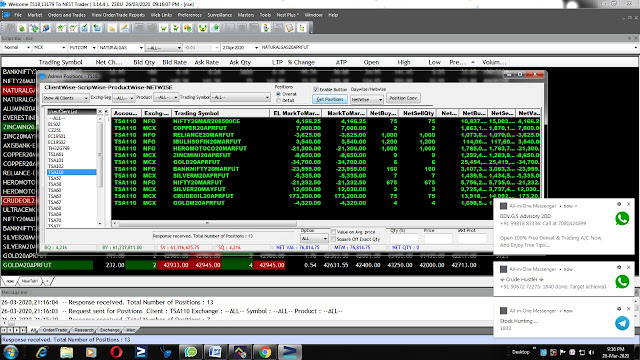
Task: Open the Orders and Trades menu
Action: [67, 15]
